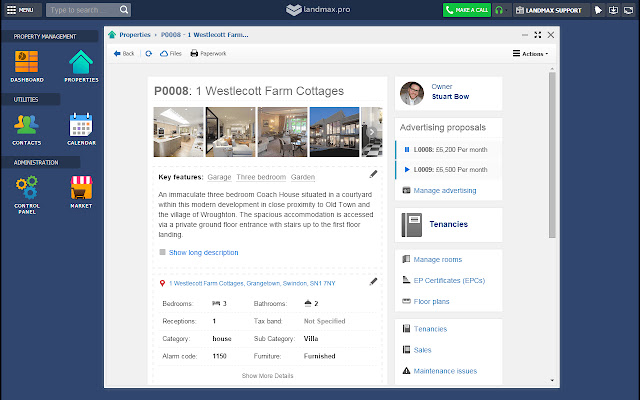Open the headset dropdown

click(501, 10)
